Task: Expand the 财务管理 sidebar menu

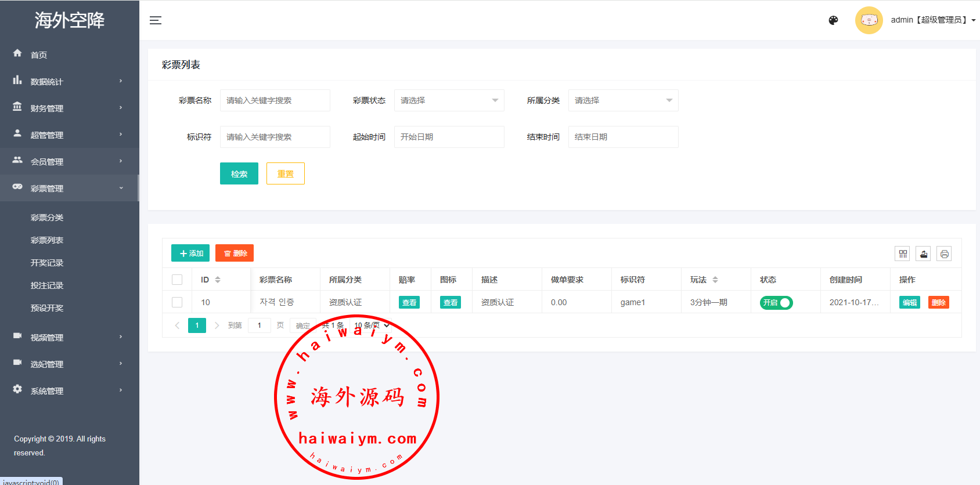Action: coord(70,108)
